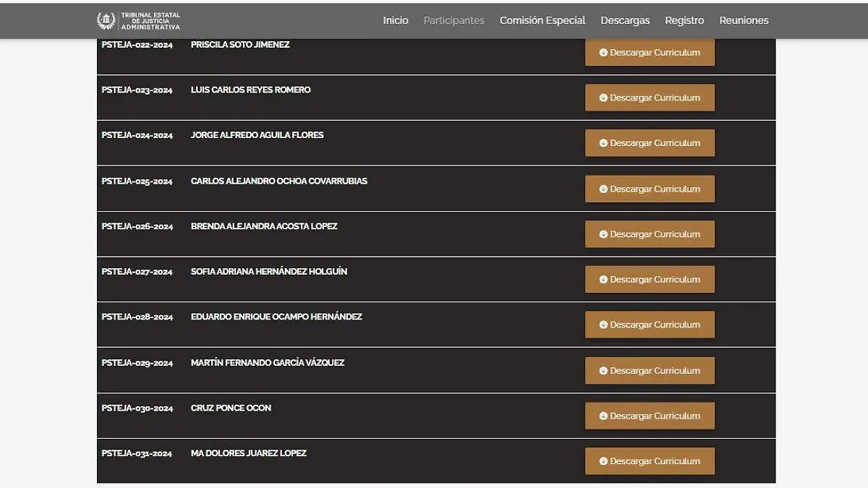Click folio PSTEJA-025-2024 entry
The image size is (868, 488).
point(137,181)
